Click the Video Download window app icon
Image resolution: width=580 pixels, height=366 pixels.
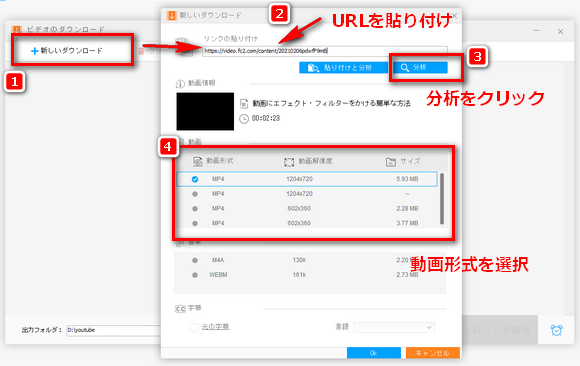[17, 30]
